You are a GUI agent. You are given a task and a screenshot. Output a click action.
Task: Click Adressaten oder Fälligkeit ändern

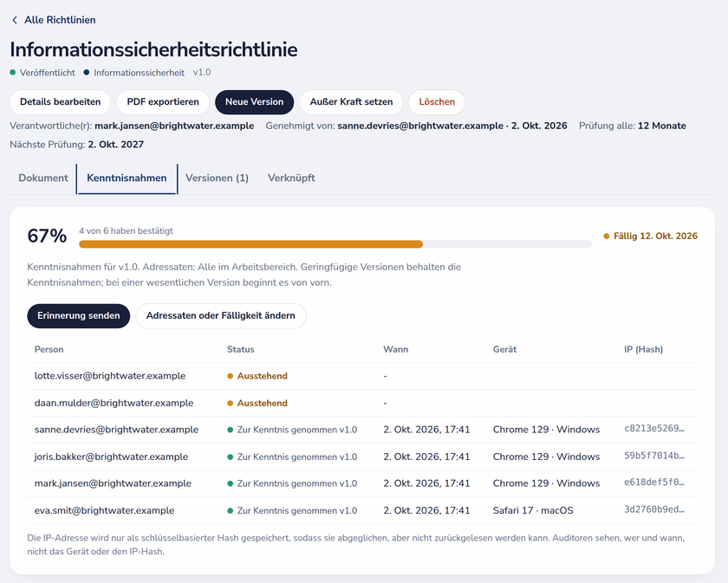pos(220,316)
